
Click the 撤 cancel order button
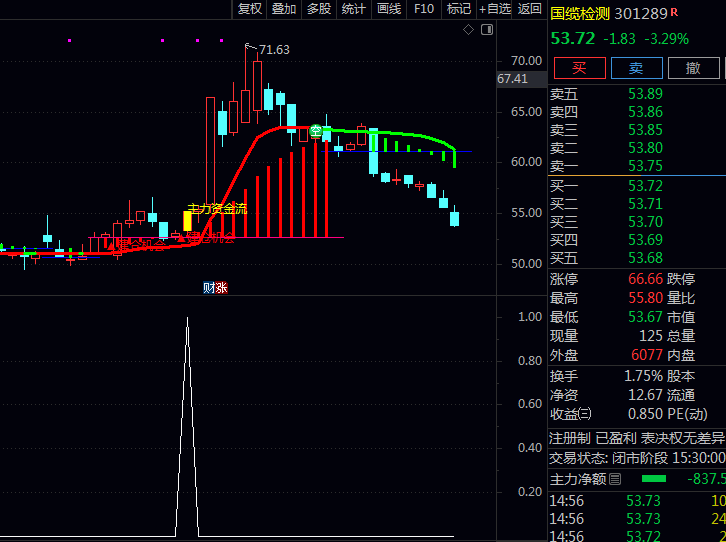coord(694,69)
